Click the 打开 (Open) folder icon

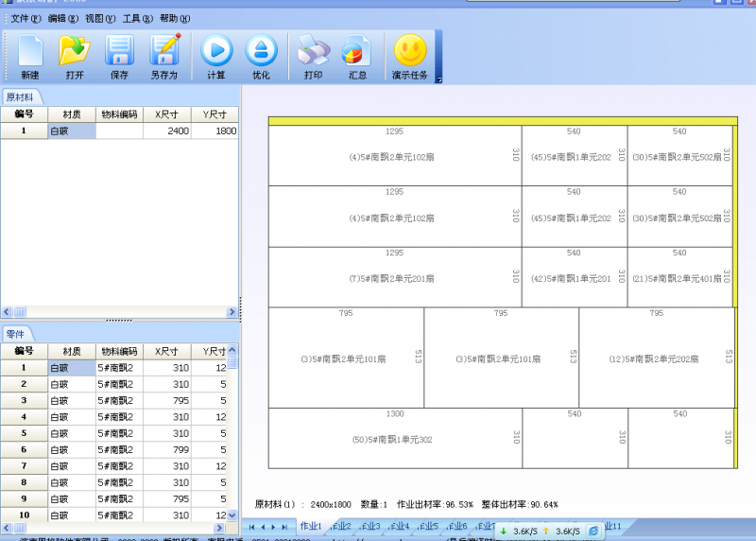[x=75, y=56]
